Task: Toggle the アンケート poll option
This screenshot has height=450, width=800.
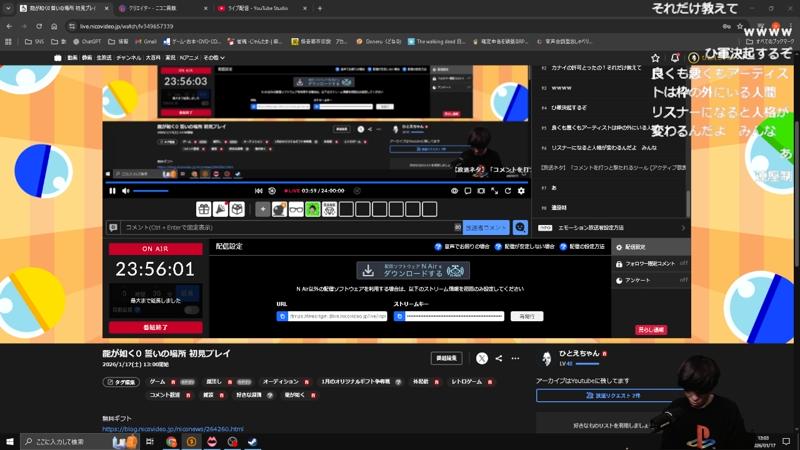Action: click(x=651, y=281)
